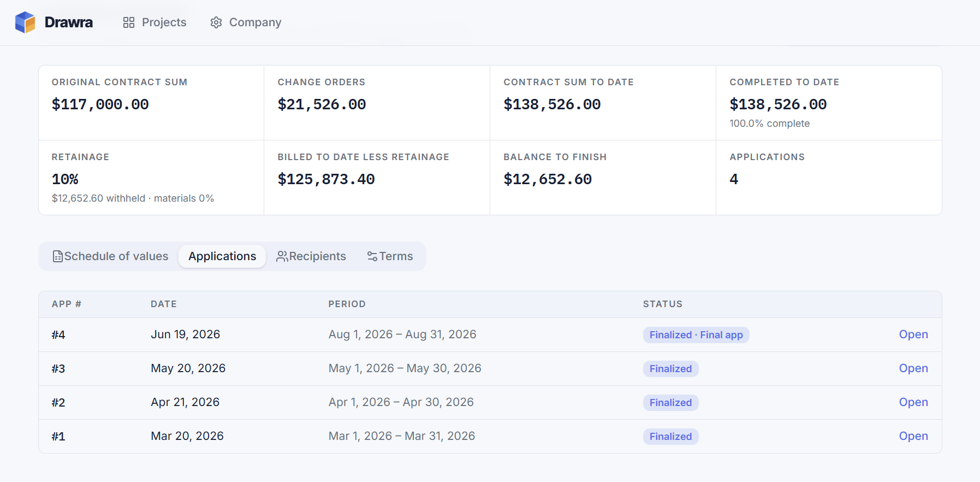980x482 pixels.
Task: Click the Drawra cube logo icon
Action: click(25, 22)
